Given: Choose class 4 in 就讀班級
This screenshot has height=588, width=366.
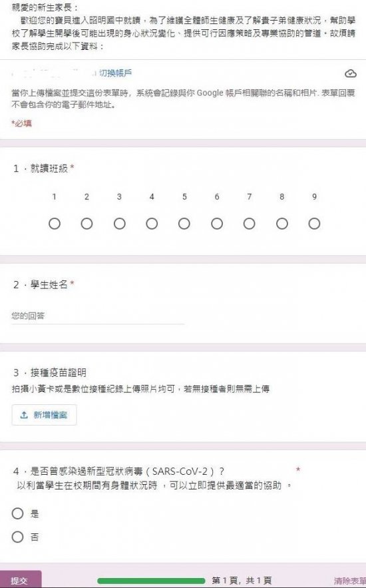Looking at the screenshot, I should pos(152,224).
